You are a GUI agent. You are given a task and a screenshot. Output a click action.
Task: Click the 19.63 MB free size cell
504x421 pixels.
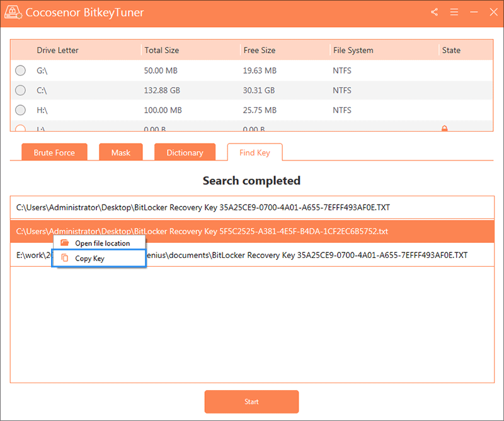coord(260,70)
